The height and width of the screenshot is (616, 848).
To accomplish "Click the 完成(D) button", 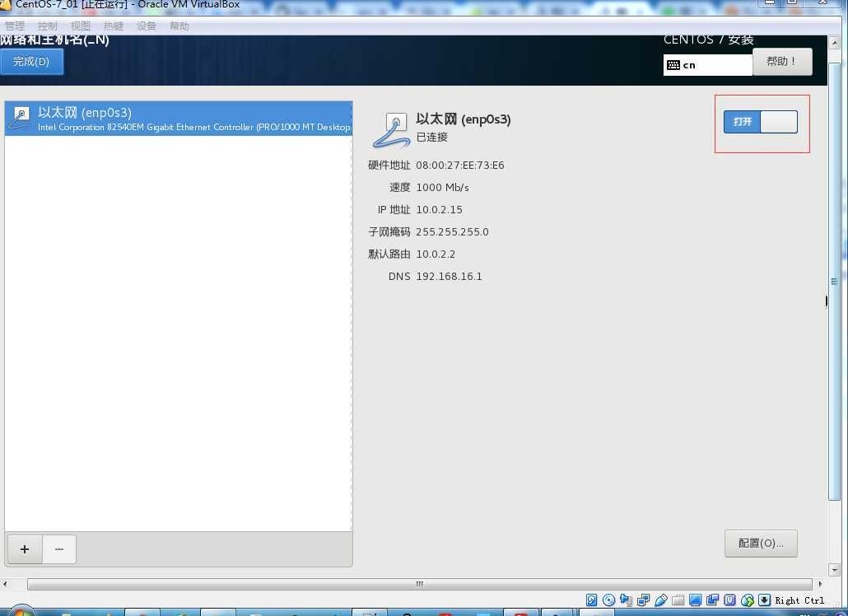I will (x=31, y=62).
